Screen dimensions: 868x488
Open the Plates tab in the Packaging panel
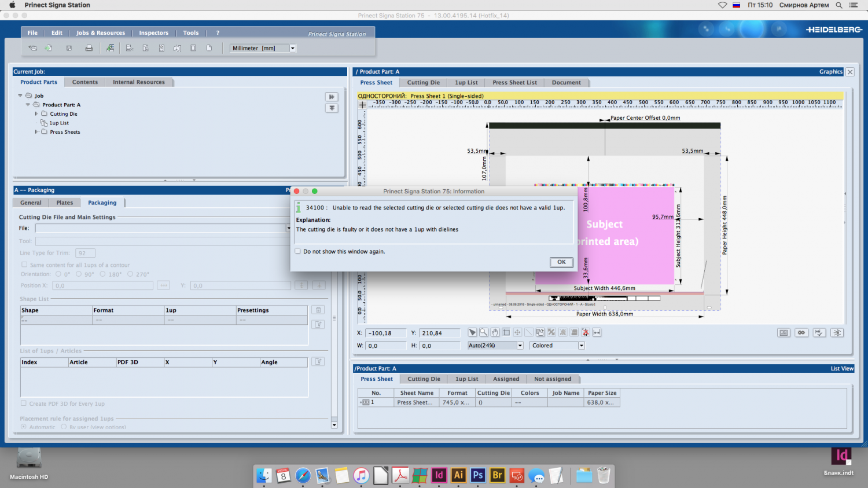coord(65,203)
